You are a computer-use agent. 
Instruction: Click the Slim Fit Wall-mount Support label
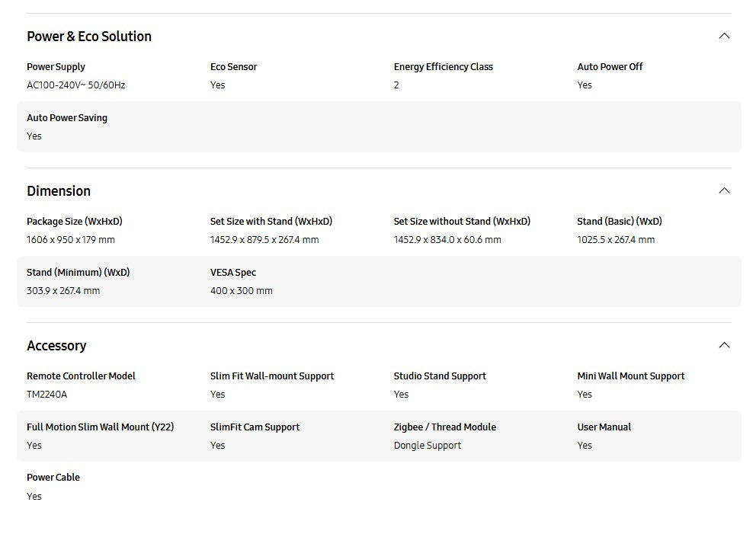[x=272, y=376]
